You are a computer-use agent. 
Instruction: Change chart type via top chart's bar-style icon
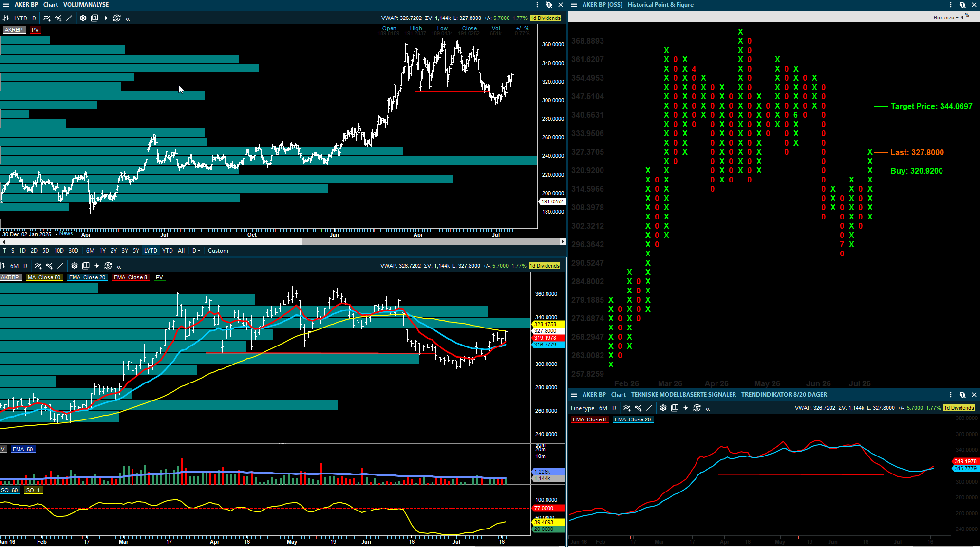(6, 18)
